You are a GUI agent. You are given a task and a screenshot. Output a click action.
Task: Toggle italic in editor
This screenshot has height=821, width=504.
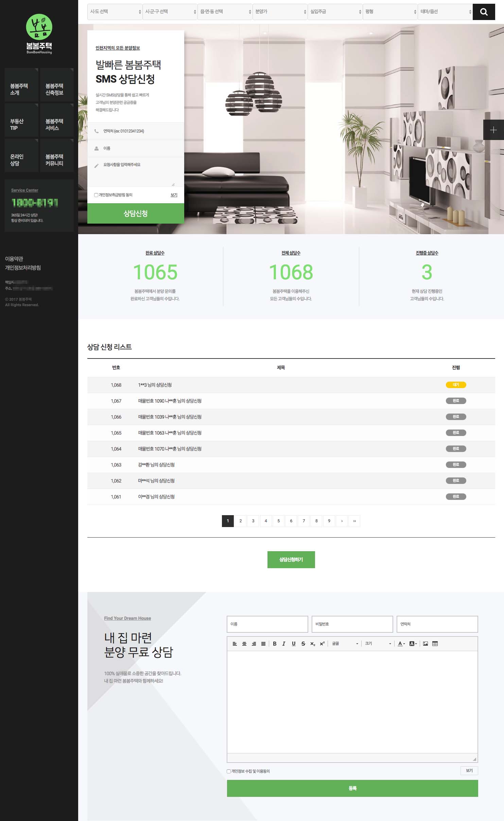click(284, 644)
